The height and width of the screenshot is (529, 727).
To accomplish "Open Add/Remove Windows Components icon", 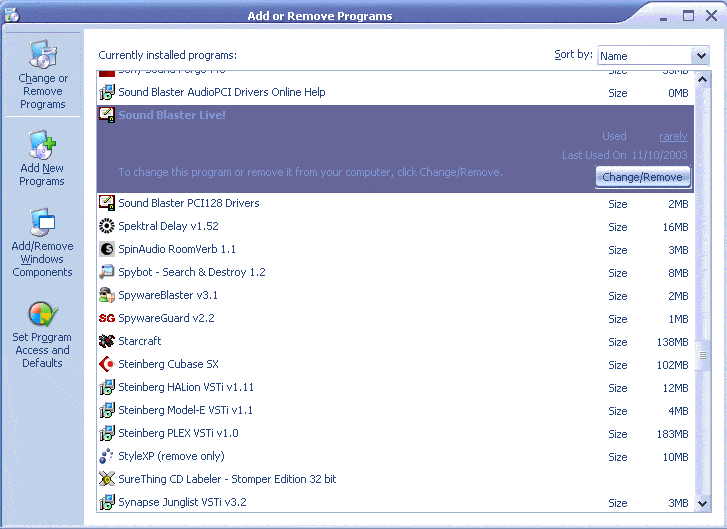I will 42,222.
